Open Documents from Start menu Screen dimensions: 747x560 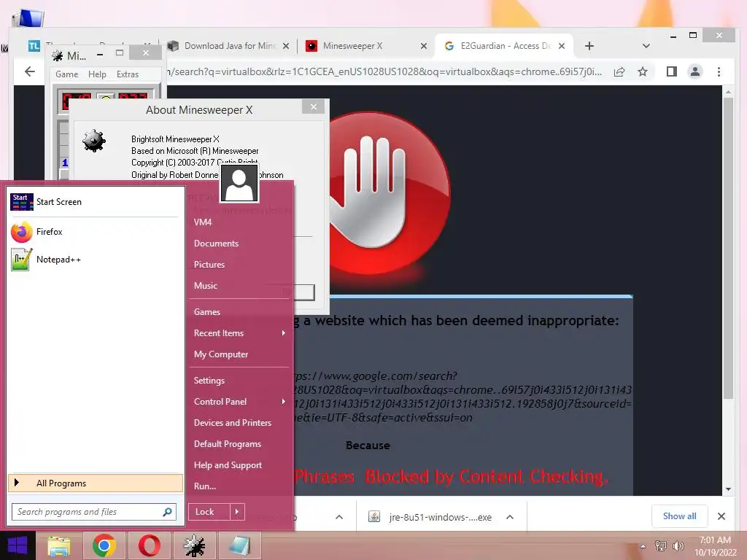pos(216,244)
